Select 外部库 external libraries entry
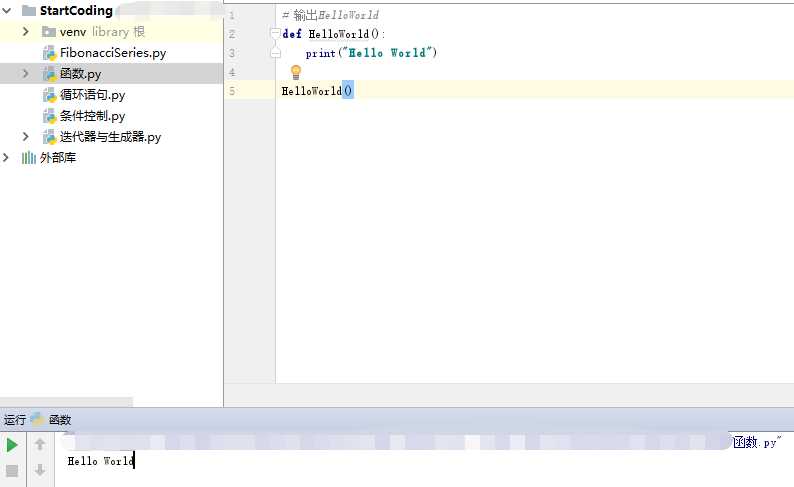The height and width of the screenshot is (487, 794). coord(58,157)
